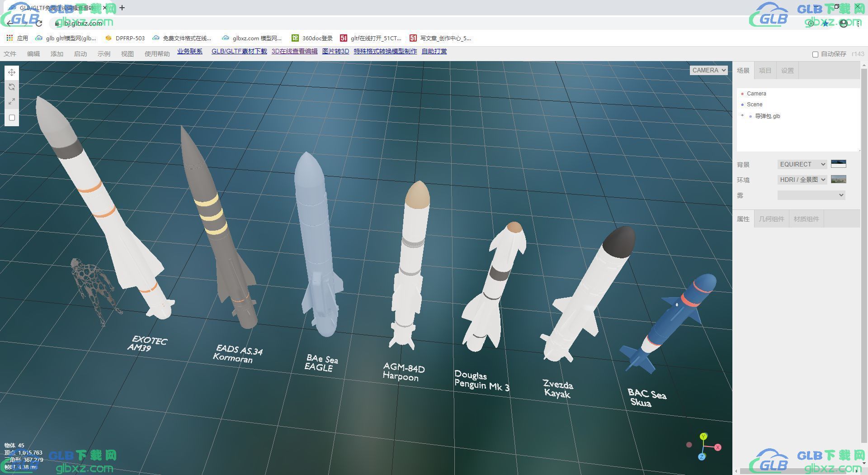Follow the 图片转3D link
Image resolution: width=868 pixels, height=475 pixels.
335,52
